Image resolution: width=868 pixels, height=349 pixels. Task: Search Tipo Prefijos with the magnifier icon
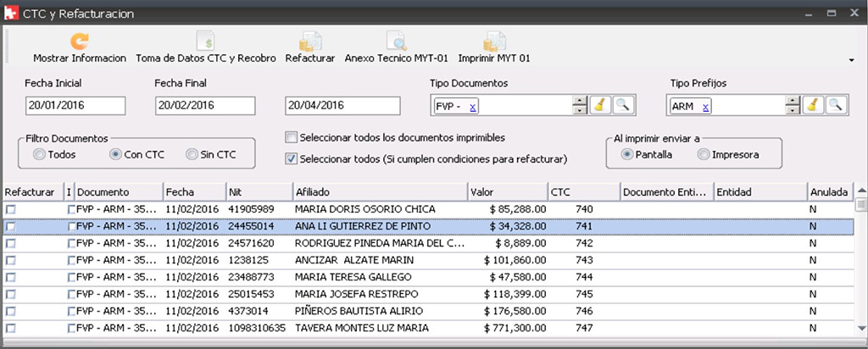[x=836, y=105]
